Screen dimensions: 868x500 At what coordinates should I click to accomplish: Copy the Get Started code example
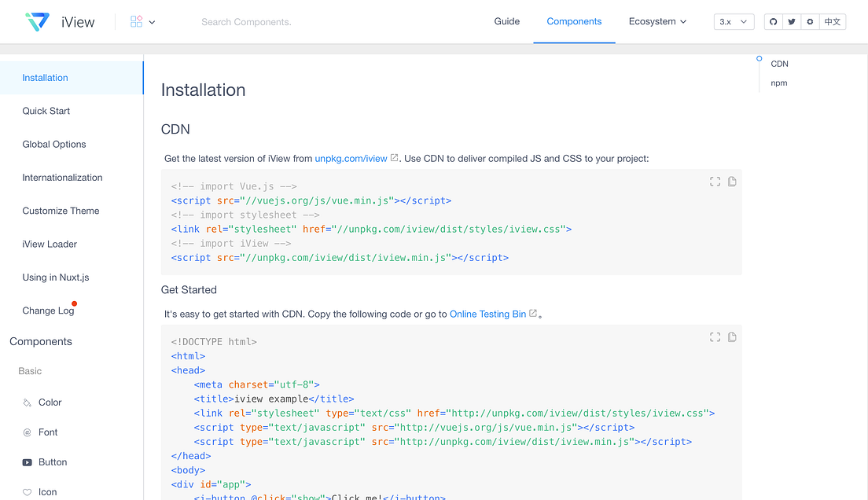(732, 336)
